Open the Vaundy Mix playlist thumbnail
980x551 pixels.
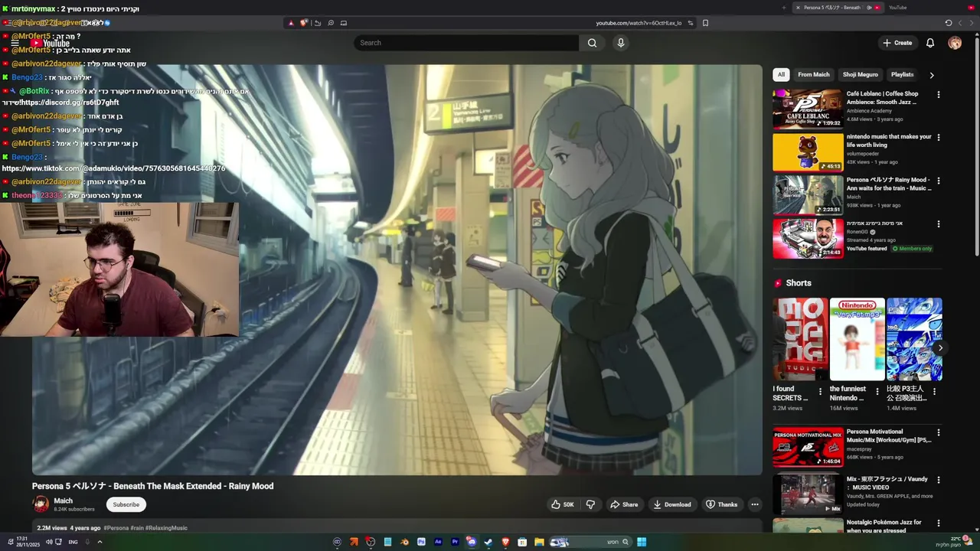click(x=808, y=494)
